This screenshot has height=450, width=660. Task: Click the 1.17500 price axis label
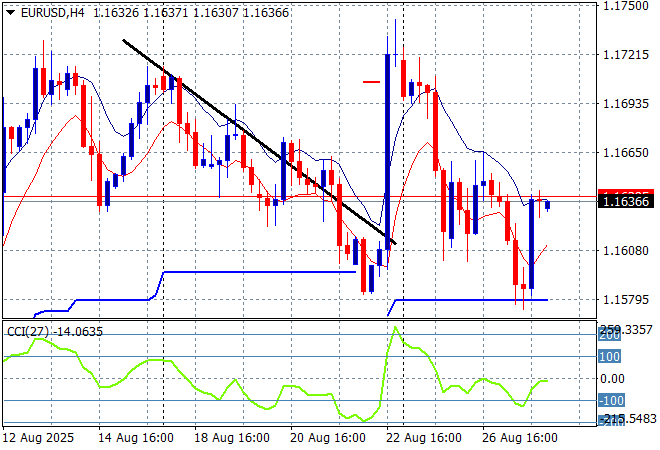(626, 6)
